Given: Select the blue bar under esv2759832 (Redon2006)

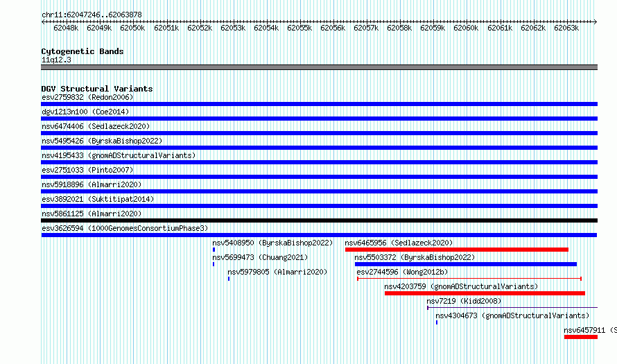Looking at the screenshot, I should 319,104.
